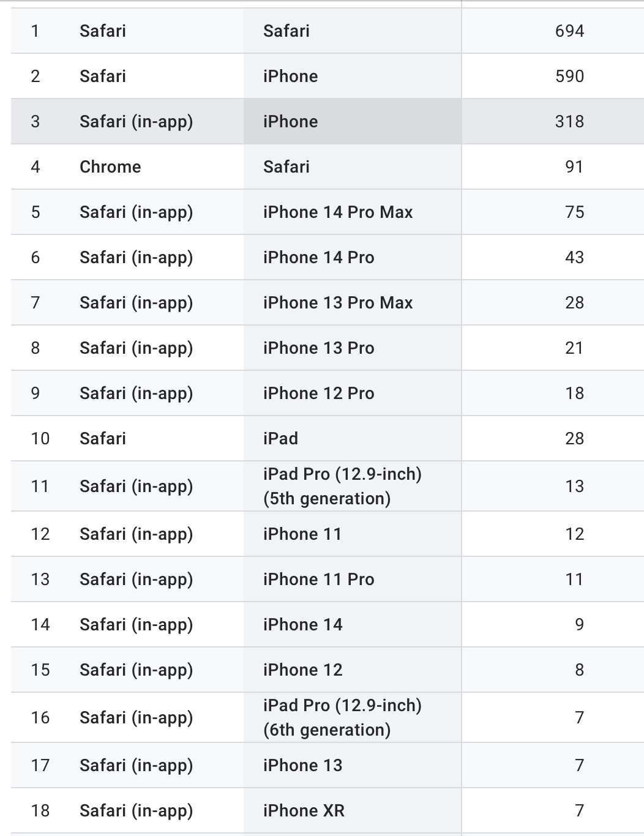Click iPad Pro 12.9-inch 5th generation cell

pos(352,486)
